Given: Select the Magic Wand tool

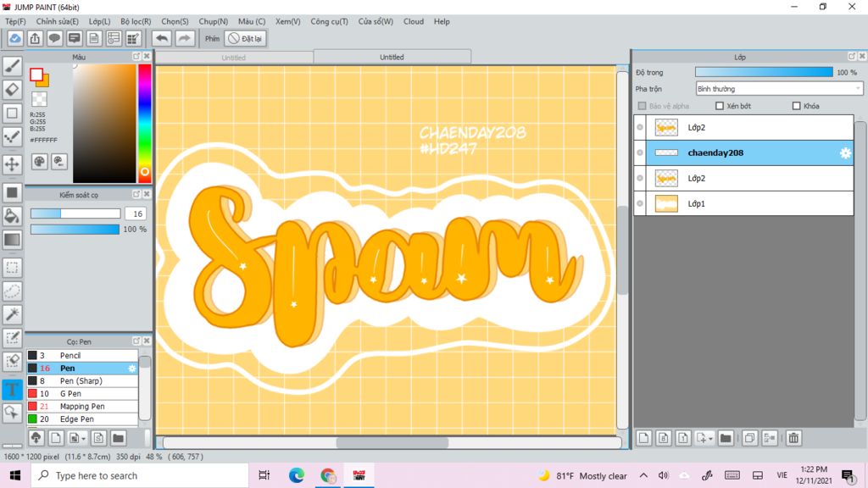Looking at the screenshot, I should click(x=12, y=314).
